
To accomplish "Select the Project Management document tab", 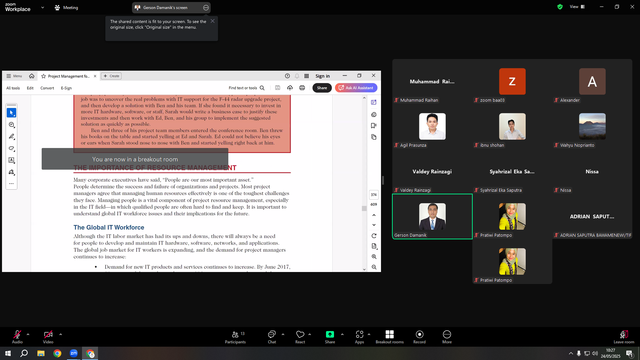I will click(68, 76).
